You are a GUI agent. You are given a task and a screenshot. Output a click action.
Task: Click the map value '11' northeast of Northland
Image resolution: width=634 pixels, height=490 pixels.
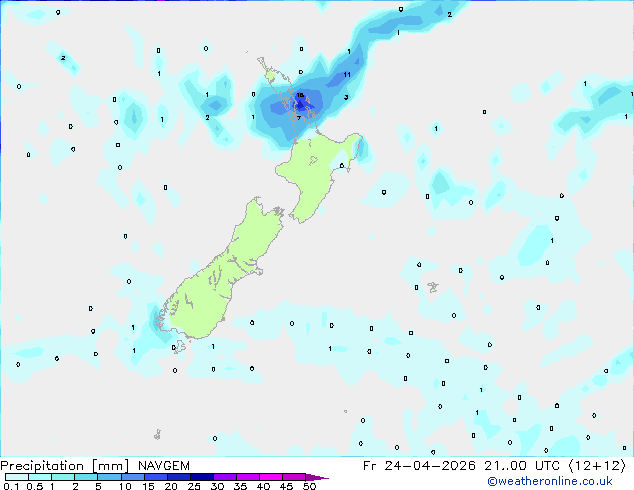tap(347, 74)
